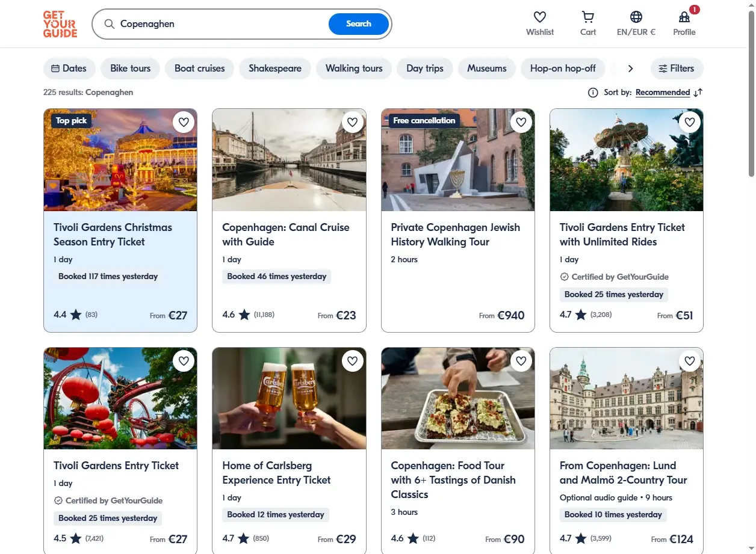756x554 pixels.
Task: Click the sort order arrows icon
Action: (x=698, y=93)
